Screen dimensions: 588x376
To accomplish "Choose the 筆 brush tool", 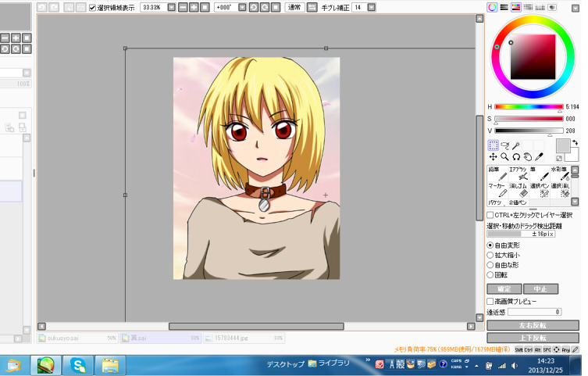I will (x=539, y=174).
